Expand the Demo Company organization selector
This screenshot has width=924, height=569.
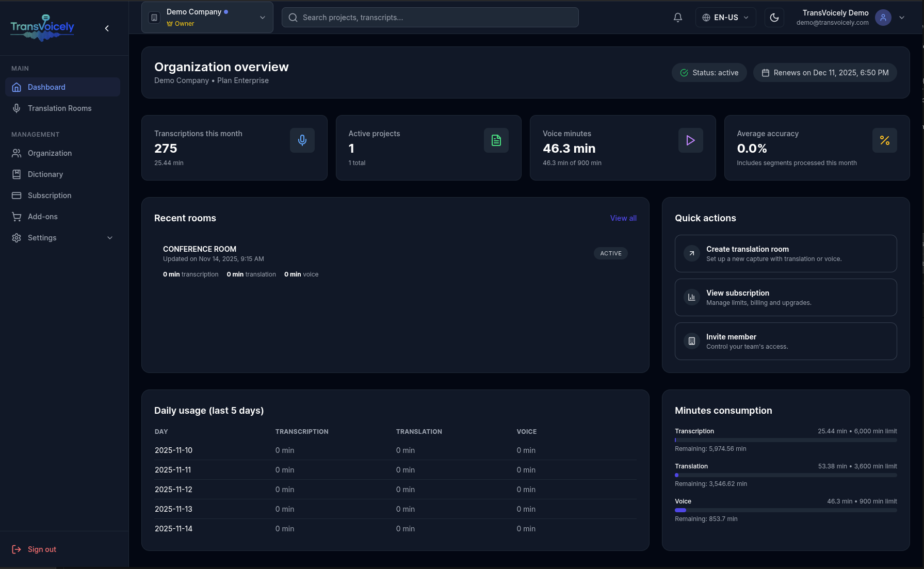[x=207, y=18]
